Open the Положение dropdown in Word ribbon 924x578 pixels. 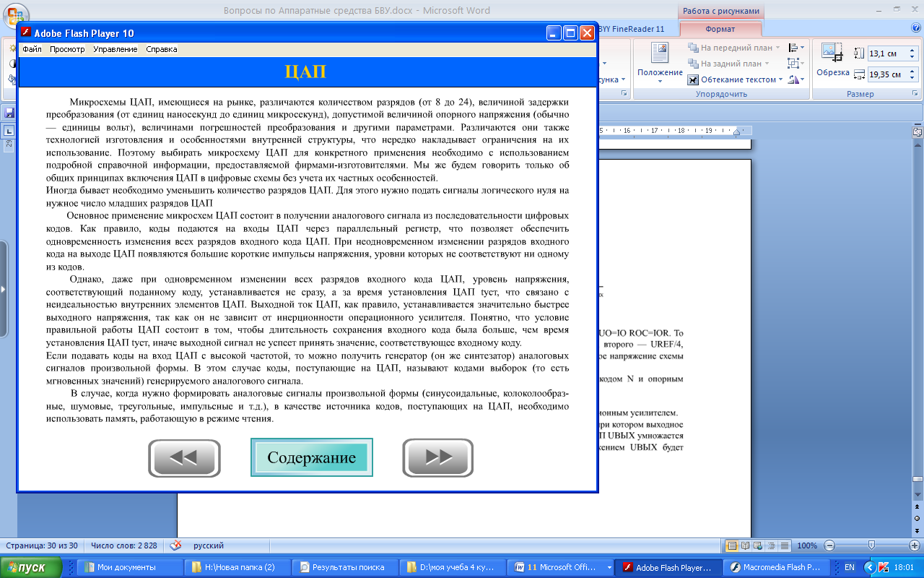click(660, 62)
